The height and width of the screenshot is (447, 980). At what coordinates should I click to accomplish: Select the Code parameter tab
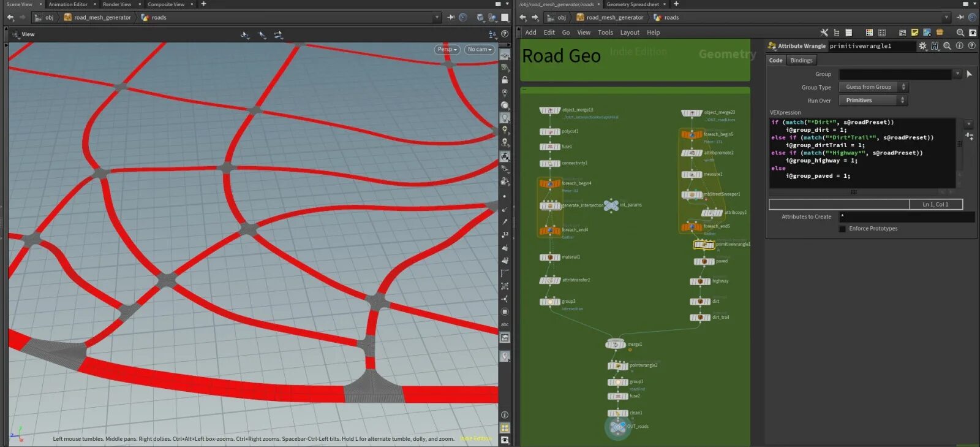[x=775, y=60]
